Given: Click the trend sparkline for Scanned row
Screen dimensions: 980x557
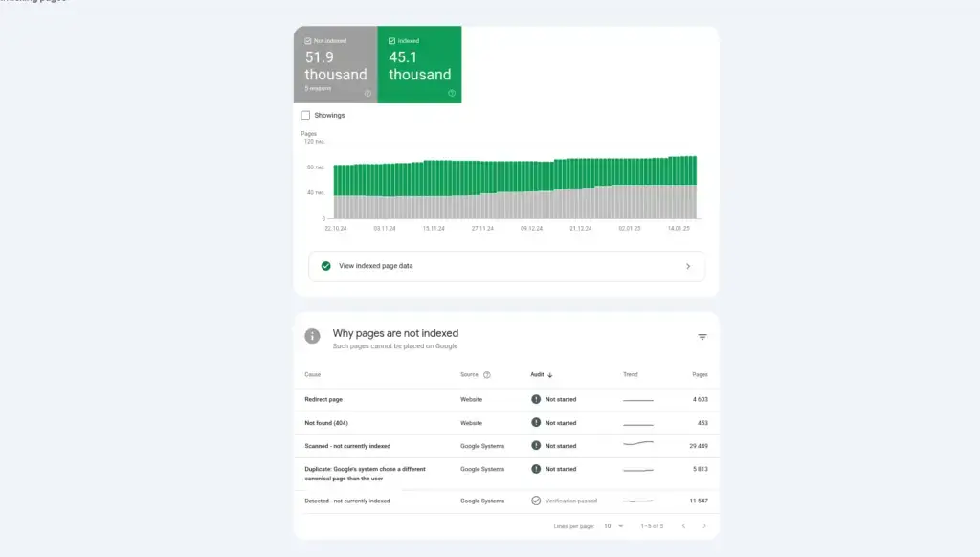Looking at the screenshot, I should pyautogui.click(x=638, y=444).
